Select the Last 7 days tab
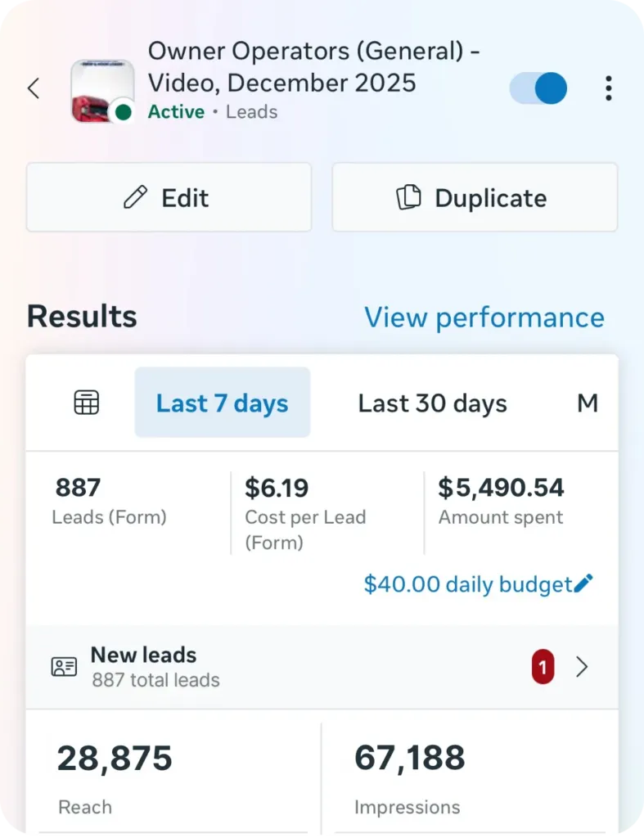 (x=222, y=403)
